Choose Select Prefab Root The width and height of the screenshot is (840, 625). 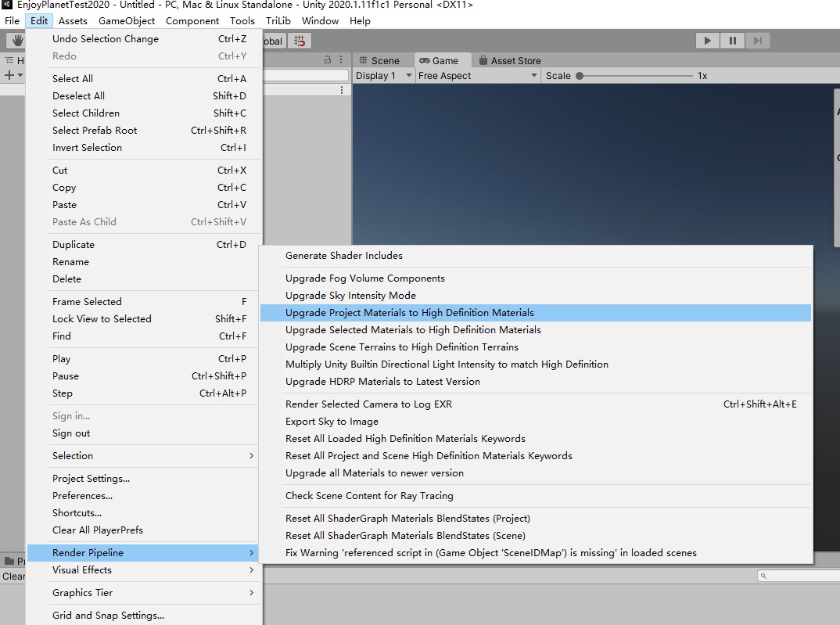[x=145, y=130]
